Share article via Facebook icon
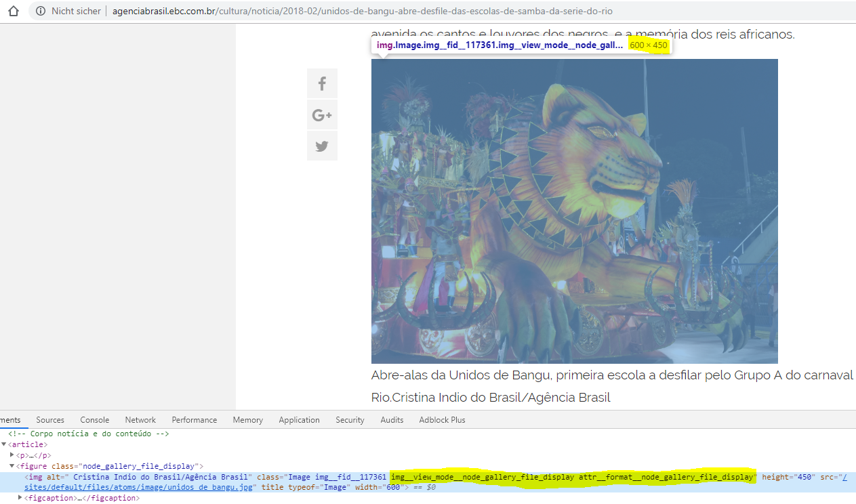Image resolution: width=856 pixels, height=504 pixels. pos(322,84)
